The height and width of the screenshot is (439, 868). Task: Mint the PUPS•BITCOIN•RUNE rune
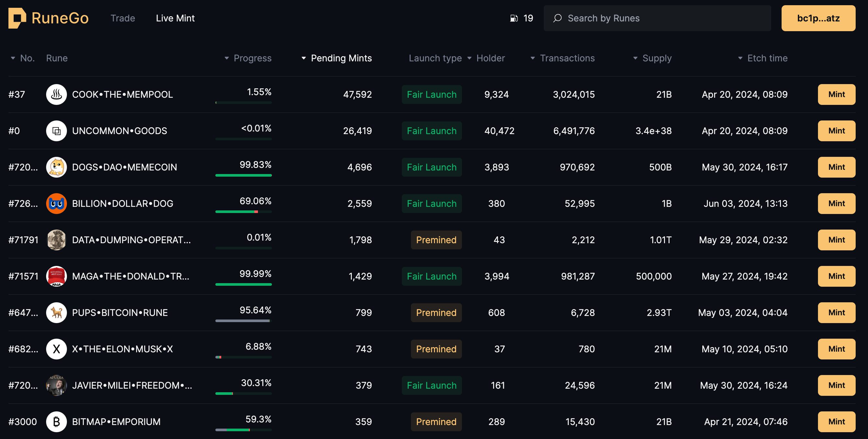pos(836,313)
